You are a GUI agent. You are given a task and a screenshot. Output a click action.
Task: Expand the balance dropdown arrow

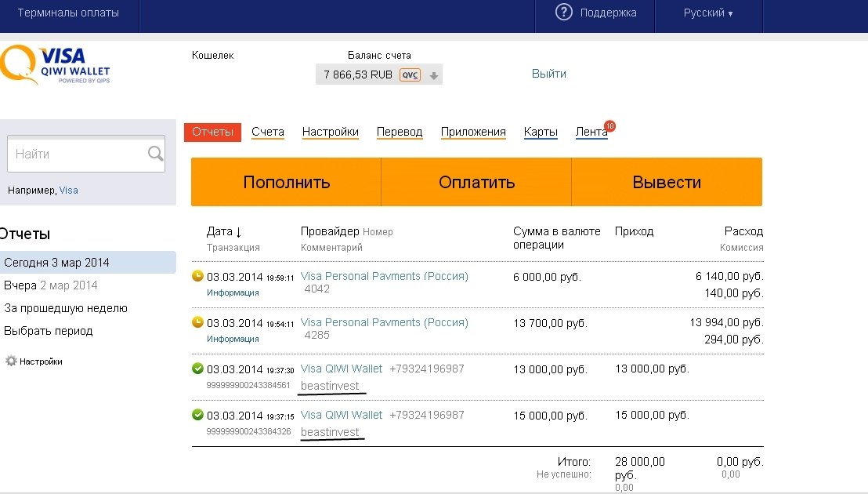coord(434,76)
